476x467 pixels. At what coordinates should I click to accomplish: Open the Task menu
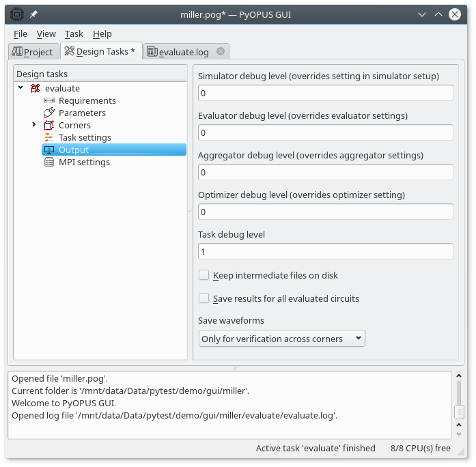point(74,33)
